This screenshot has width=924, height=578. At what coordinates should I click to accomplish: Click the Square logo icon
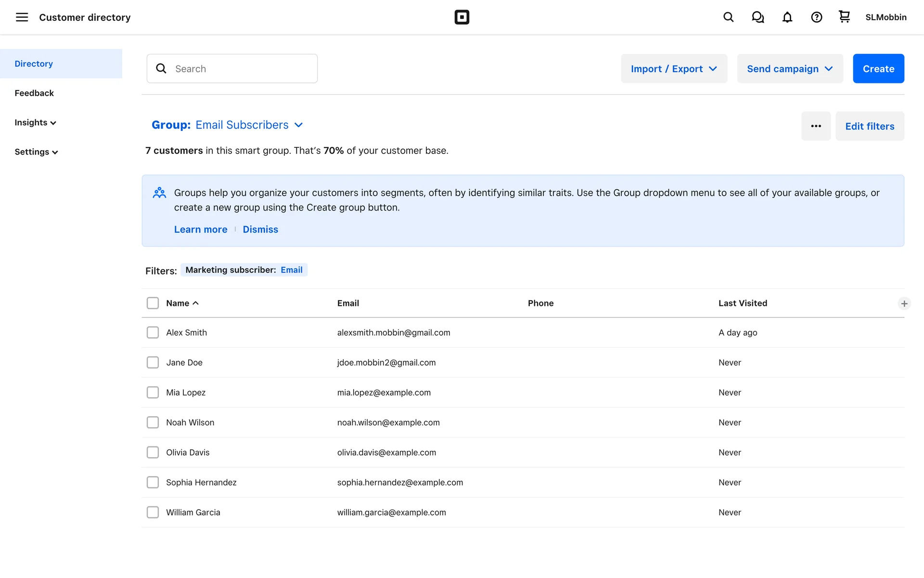(462, 17)
